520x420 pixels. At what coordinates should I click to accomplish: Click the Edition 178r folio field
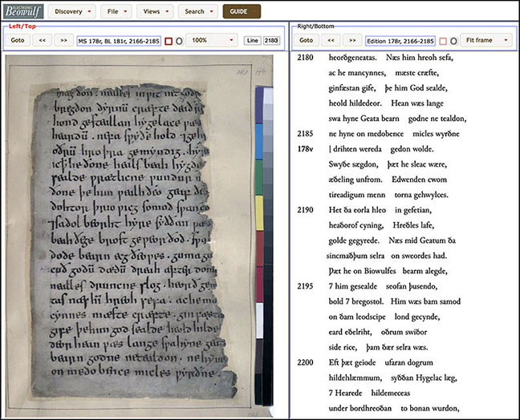click(400, 41)
